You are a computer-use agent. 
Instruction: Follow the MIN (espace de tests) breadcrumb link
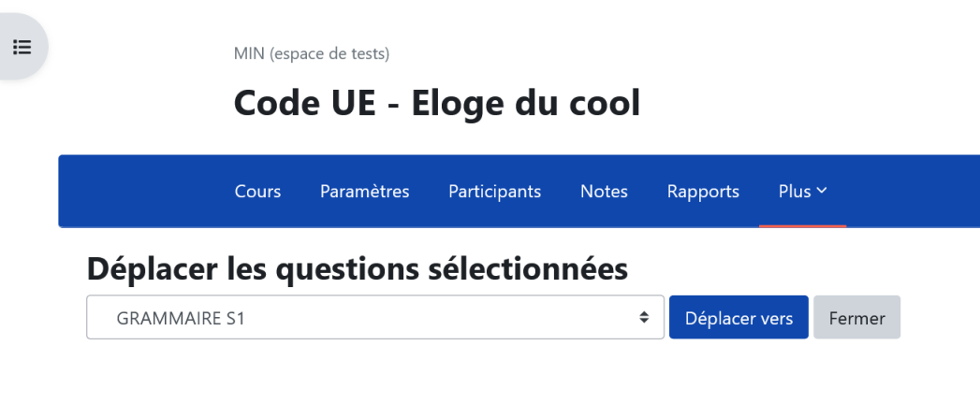(x=312, y=53)
